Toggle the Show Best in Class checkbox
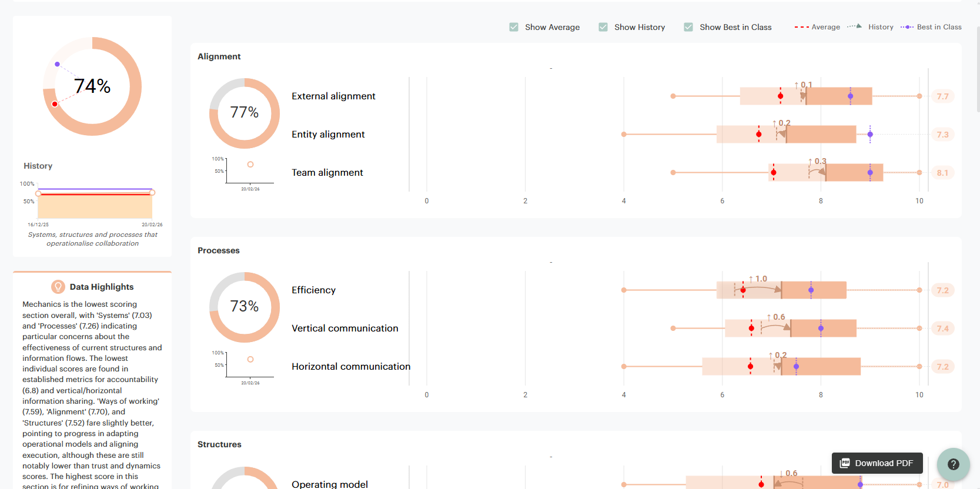The image size is (980, 489). click(x=688, y=27)
